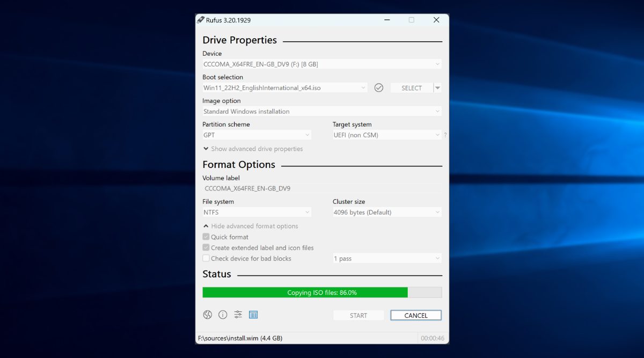Viewport: 644px width, 358px height.
Task: Open the Cluster size dropdown
Action: (387, 212)
